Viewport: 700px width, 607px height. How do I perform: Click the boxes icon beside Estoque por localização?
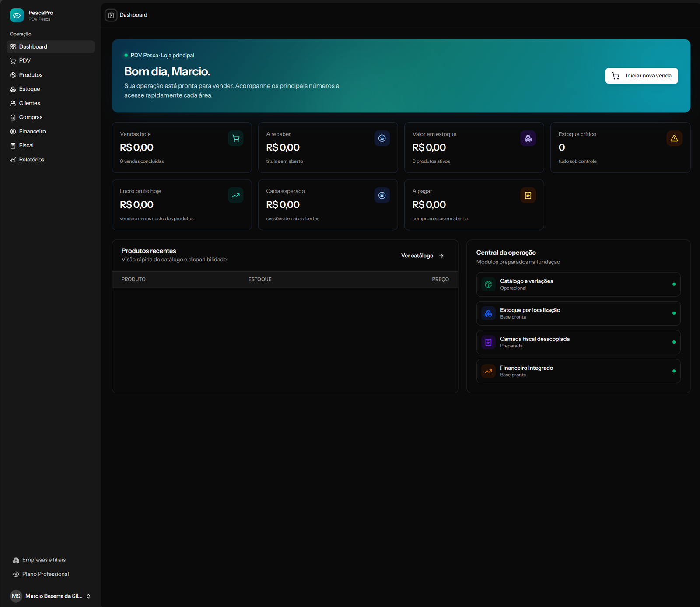tap(488, 313)
